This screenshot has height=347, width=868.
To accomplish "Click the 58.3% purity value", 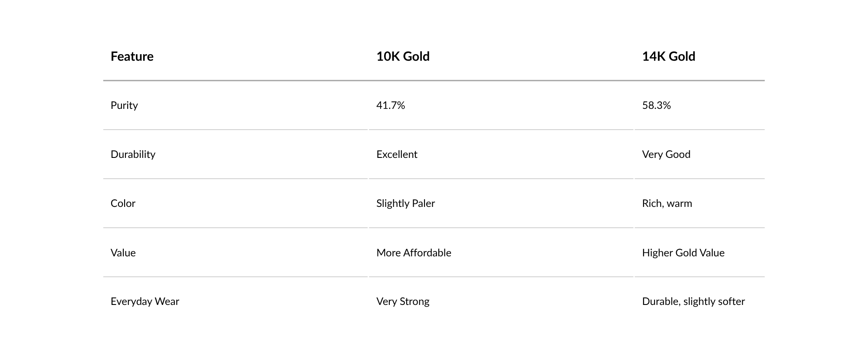I will pos(656,105).
